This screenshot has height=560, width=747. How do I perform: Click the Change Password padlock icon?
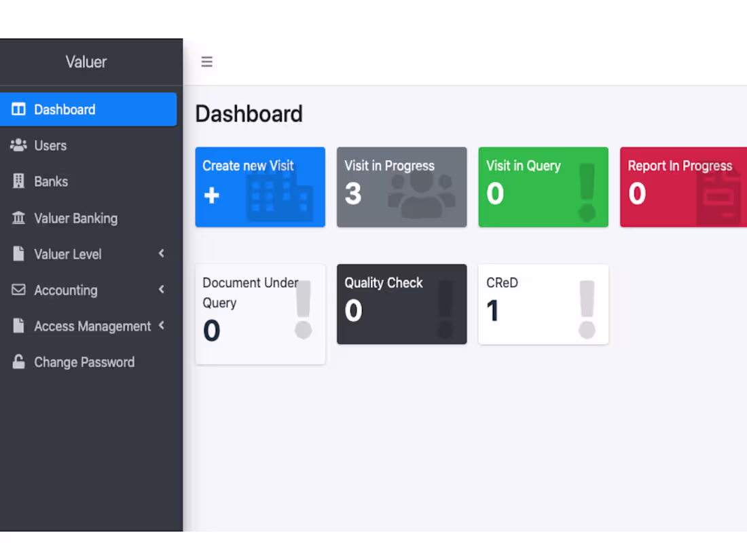[x=18, y=362]
